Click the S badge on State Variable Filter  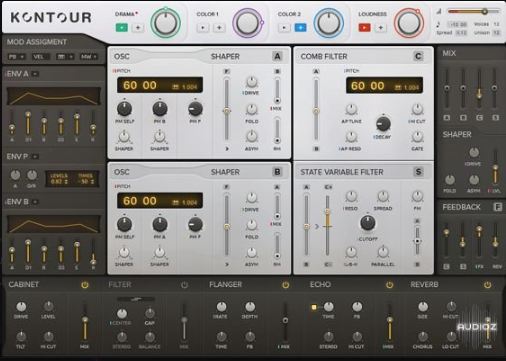(x=418, y=172)
